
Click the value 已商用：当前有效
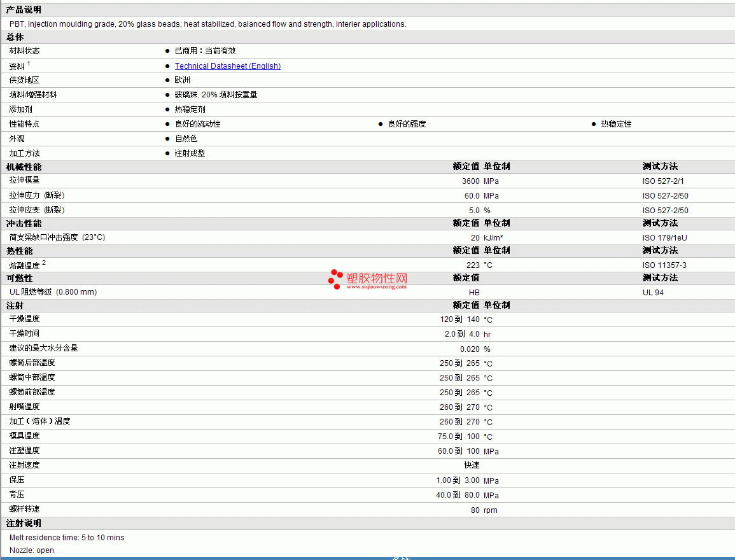click(206, 51)
